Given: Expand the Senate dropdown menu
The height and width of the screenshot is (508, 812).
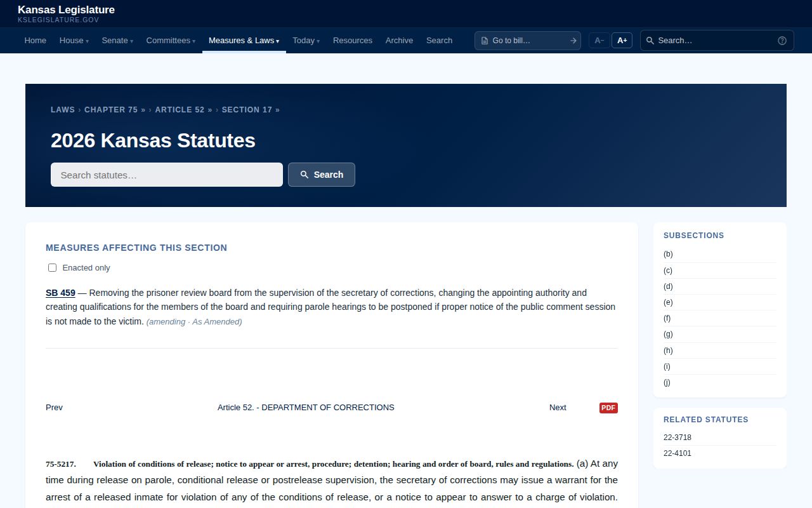Looking at the screenshot, I should [117, 41].
